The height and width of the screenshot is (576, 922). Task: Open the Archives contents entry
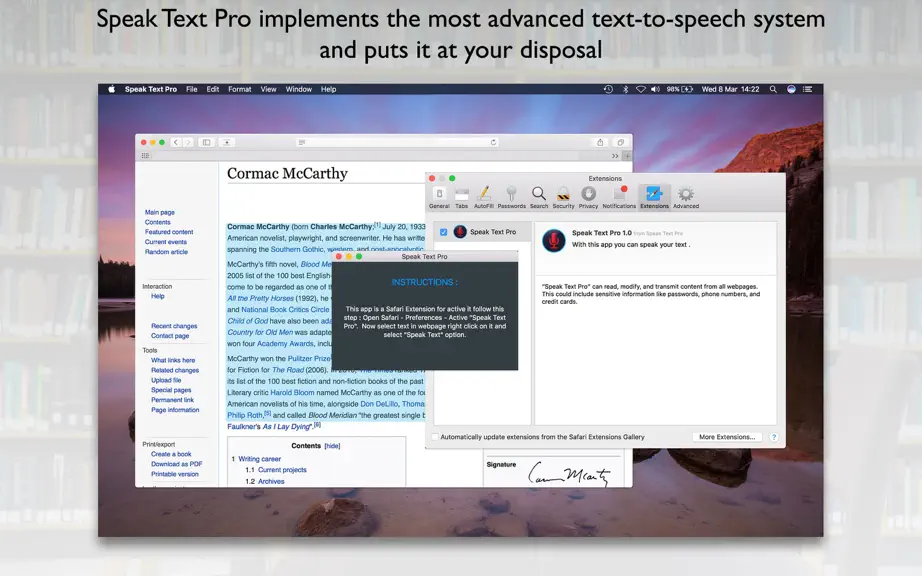pyautogui.click(x=271, y=481)
